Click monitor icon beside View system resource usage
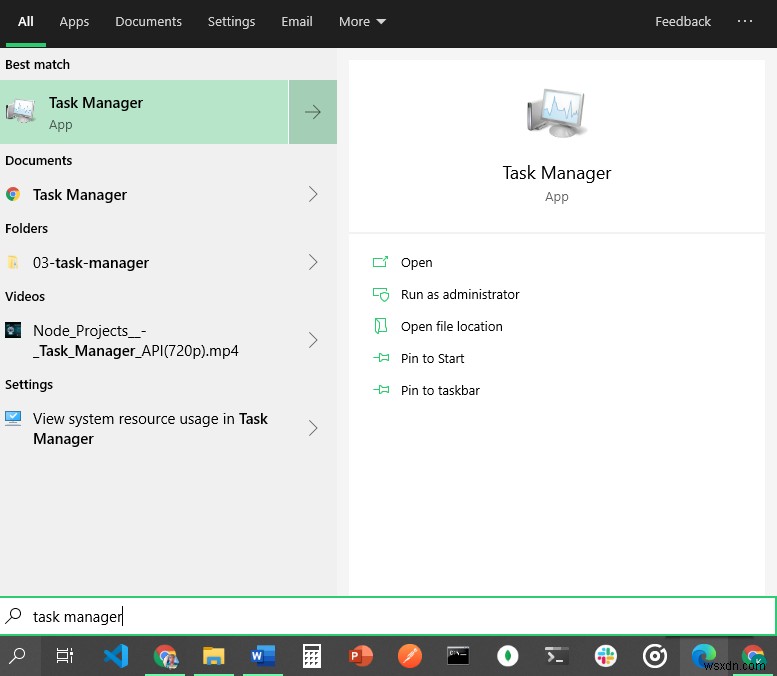 (x=13, y=418)
